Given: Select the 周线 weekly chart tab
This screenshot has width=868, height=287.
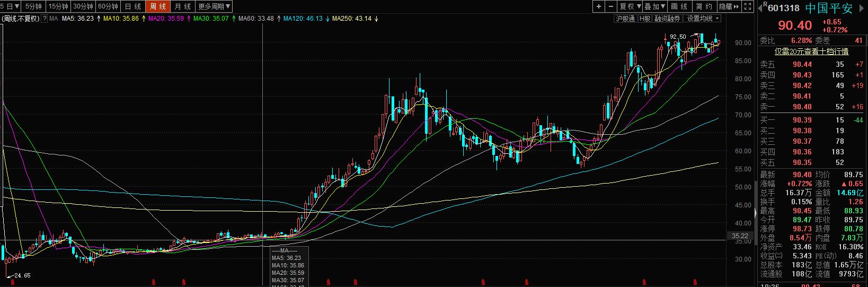Looking at the screenshot, I should point(158,6).
